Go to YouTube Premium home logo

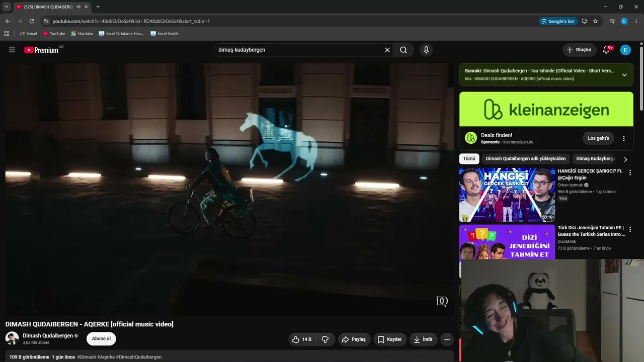(42, 50)
